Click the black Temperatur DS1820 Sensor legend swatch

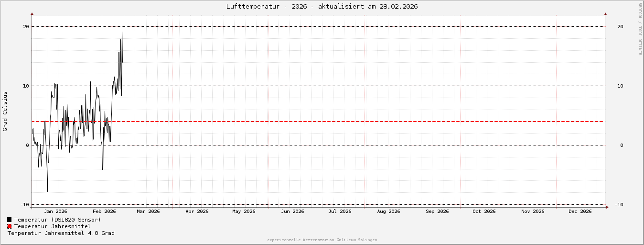point(9,220)
